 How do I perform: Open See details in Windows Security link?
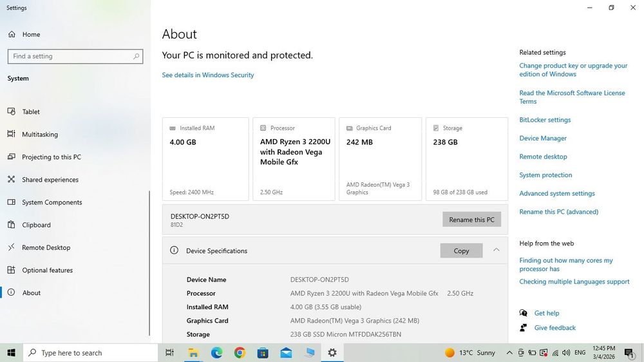click(x=208, y=75)
